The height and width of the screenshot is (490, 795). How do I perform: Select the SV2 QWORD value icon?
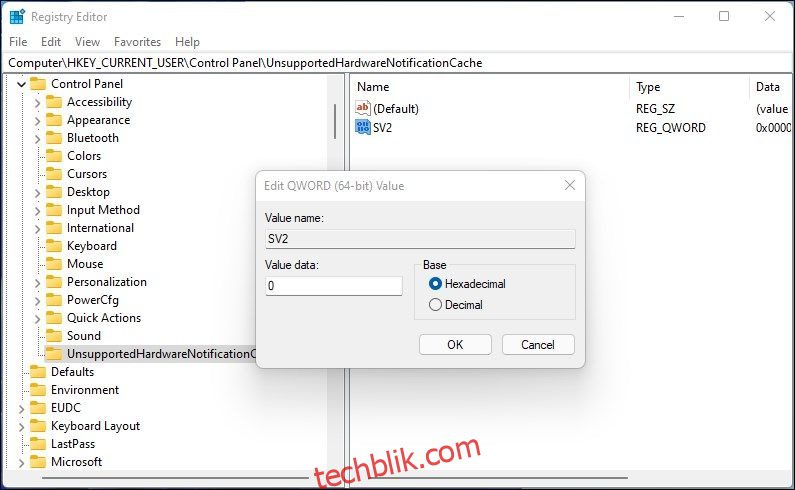click(x=363, y=127)
